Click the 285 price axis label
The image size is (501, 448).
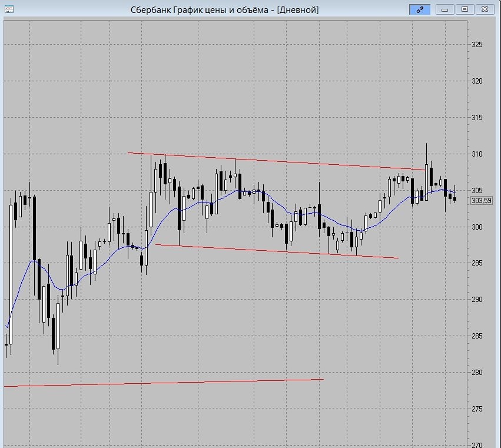477,336
